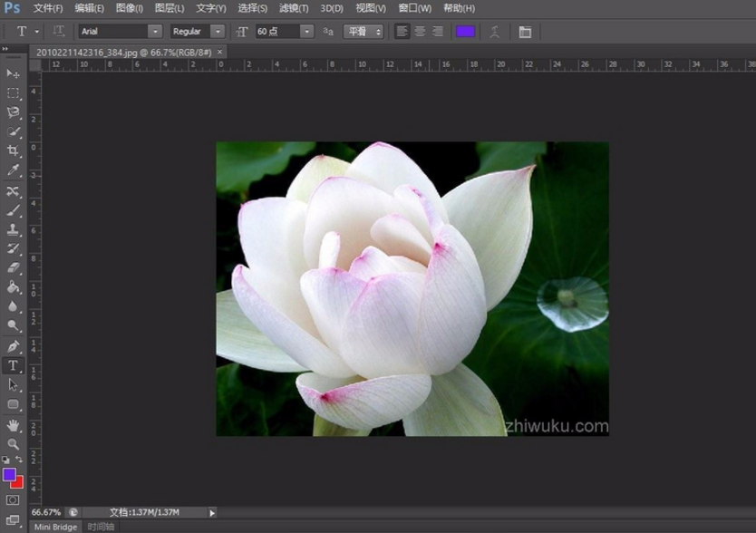Screen dimensions: 756x533
Task: Select the Hand tool
Action: (x=13, y=424)
